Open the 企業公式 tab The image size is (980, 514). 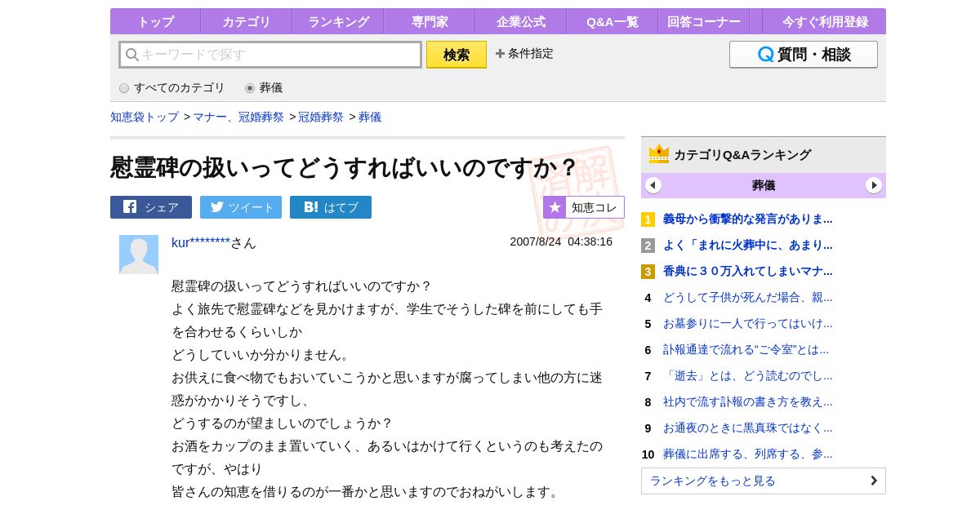click(x=520, y=21)
